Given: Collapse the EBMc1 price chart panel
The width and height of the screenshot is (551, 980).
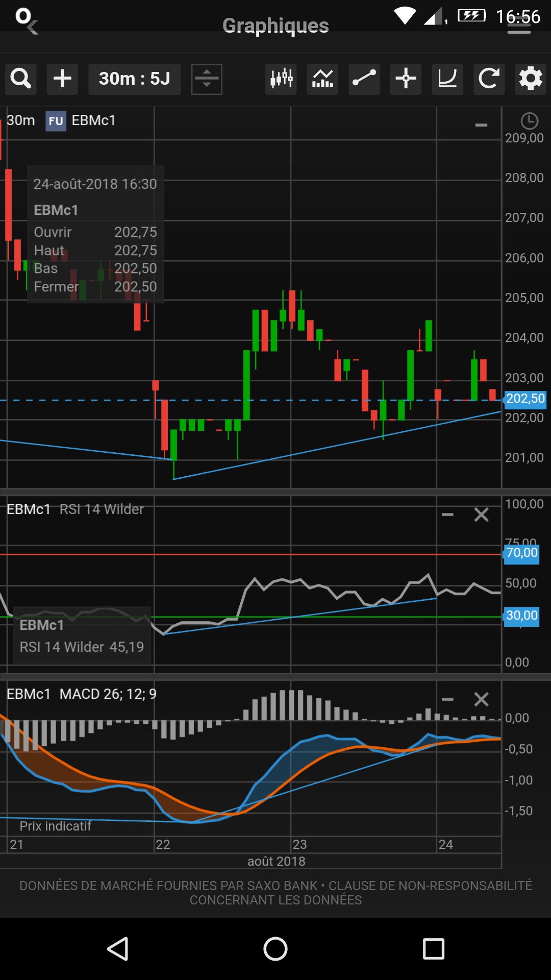Looking at the screenshot, I should [481, 125].
